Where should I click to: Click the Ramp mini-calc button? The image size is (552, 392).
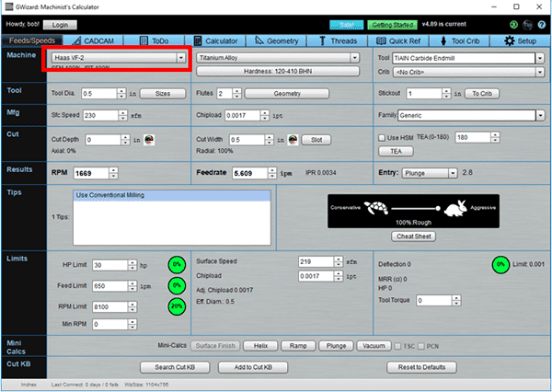click(x=298, y=346)
